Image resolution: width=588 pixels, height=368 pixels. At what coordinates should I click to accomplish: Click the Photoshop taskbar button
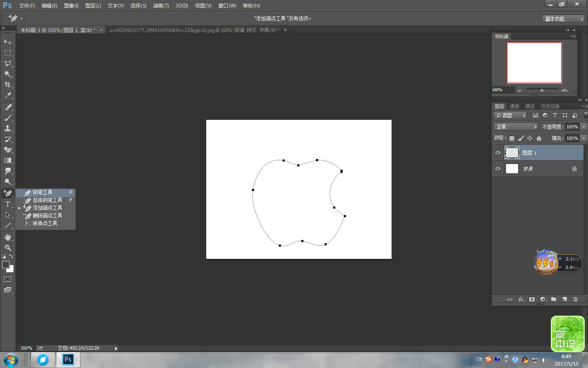(x=68, y=360)
